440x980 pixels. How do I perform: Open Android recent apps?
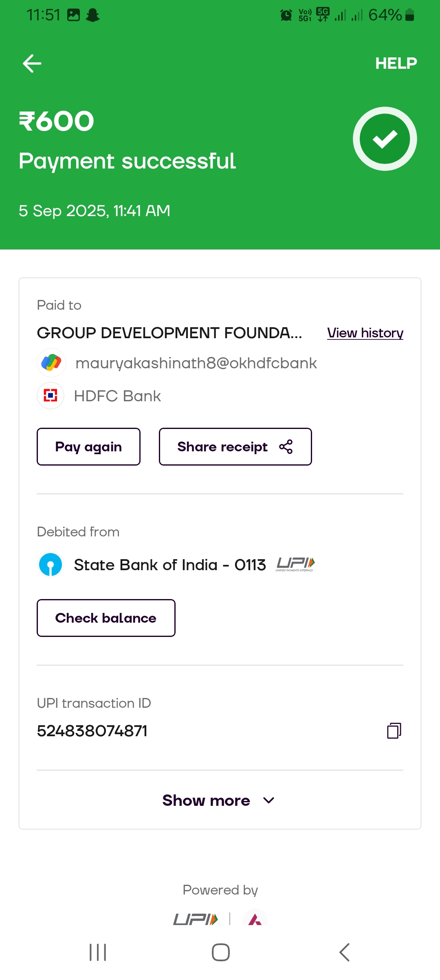(98, 952)
